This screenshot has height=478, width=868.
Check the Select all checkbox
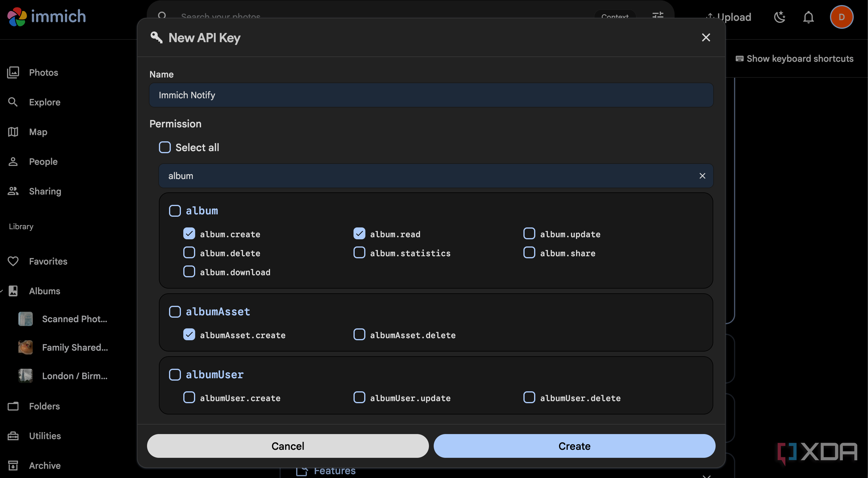[x=165, y=147]
